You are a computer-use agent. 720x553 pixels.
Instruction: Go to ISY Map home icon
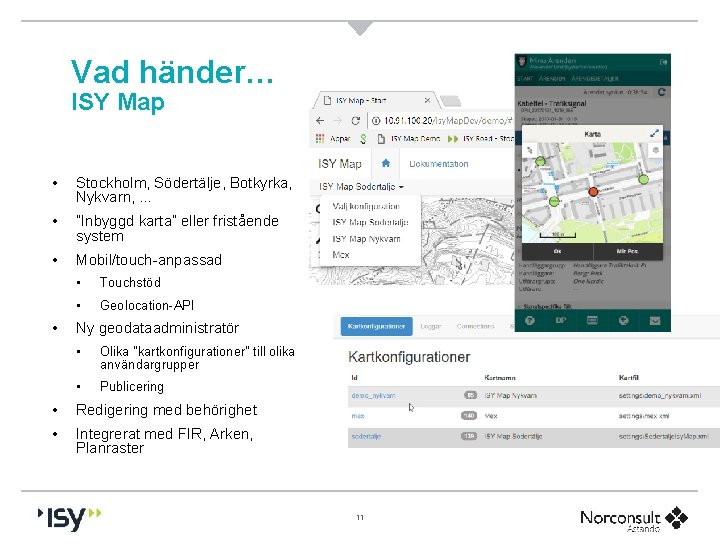tap(386, 163)
